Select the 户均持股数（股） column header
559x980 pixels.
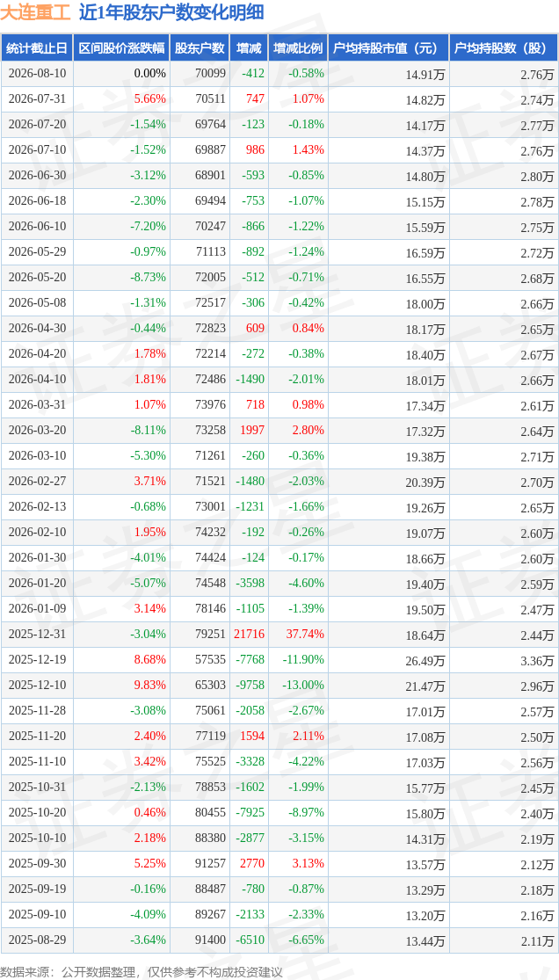coord(504,48)
